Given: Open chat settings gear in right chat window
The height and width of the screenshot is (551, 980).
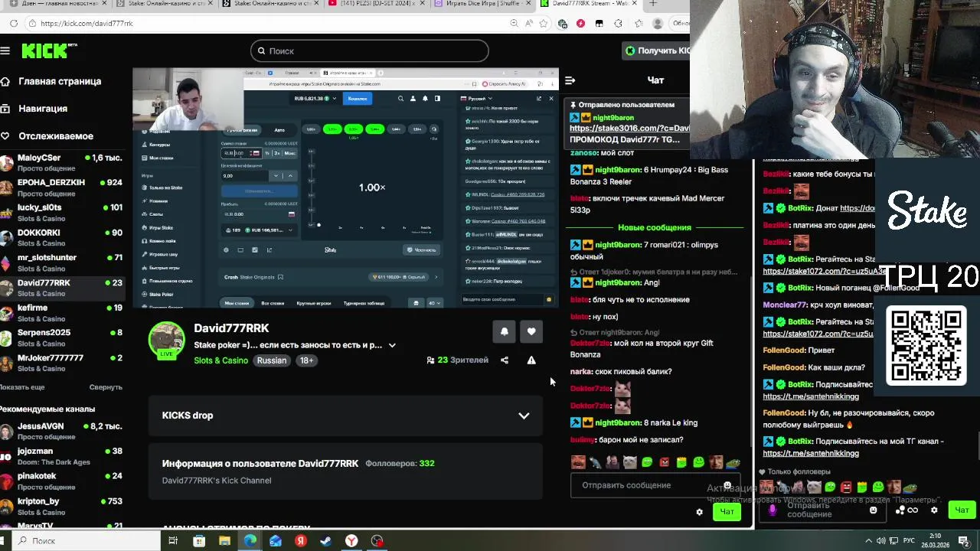Looking at the screenshot, I should coord(934,510).
